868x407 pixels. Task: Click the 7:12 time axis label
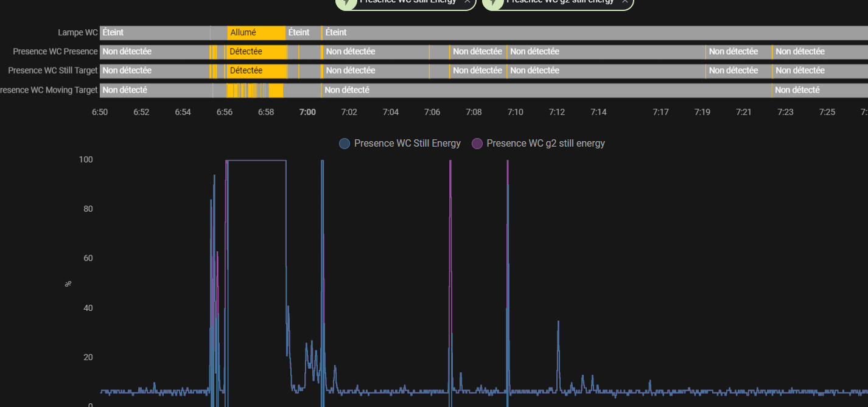tap(557, 112)
